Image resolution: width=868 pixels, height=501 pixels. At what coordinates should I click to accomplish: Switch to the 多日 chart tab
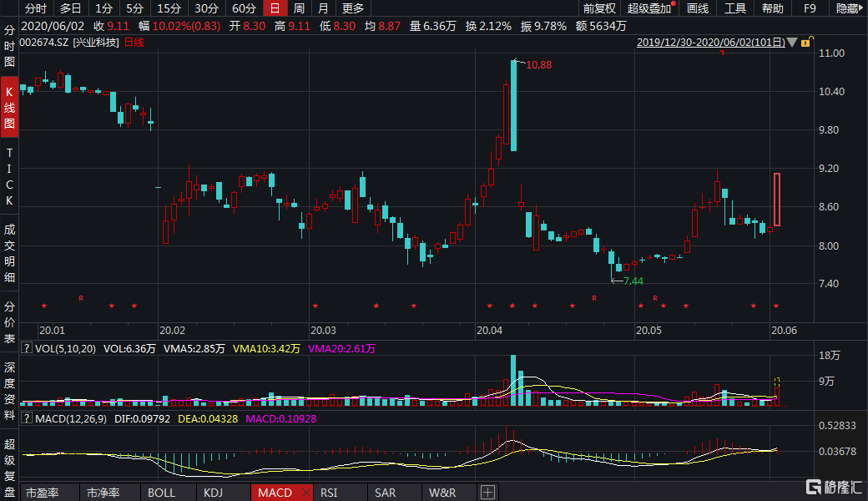click(x=70, y=8)
